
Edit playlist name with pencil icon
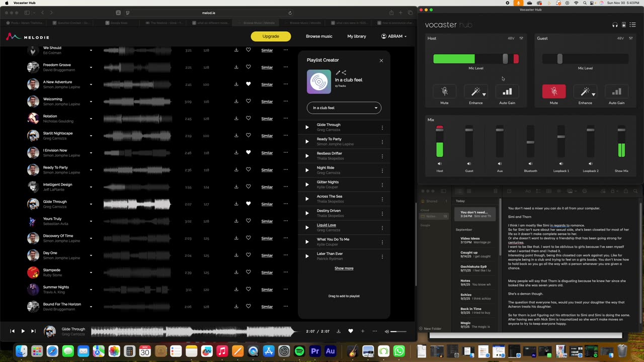pos(338,73)
